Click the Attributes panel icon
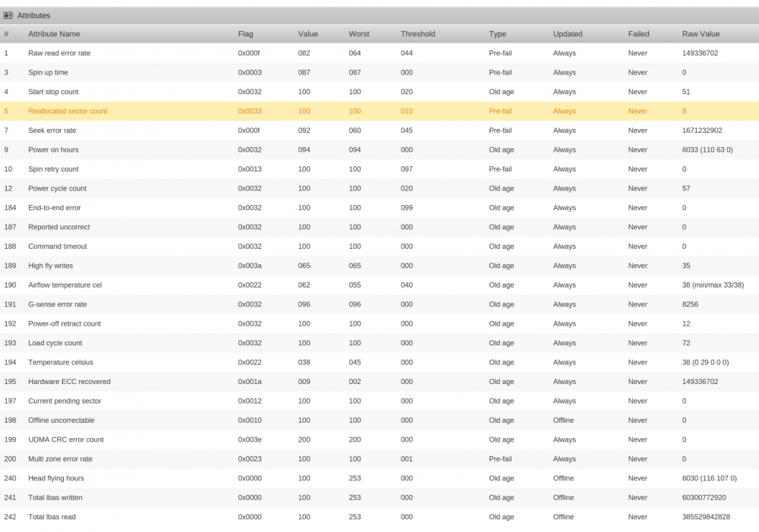Image resolution: width=759 pixels, height=532 pixels. [8, 15]
